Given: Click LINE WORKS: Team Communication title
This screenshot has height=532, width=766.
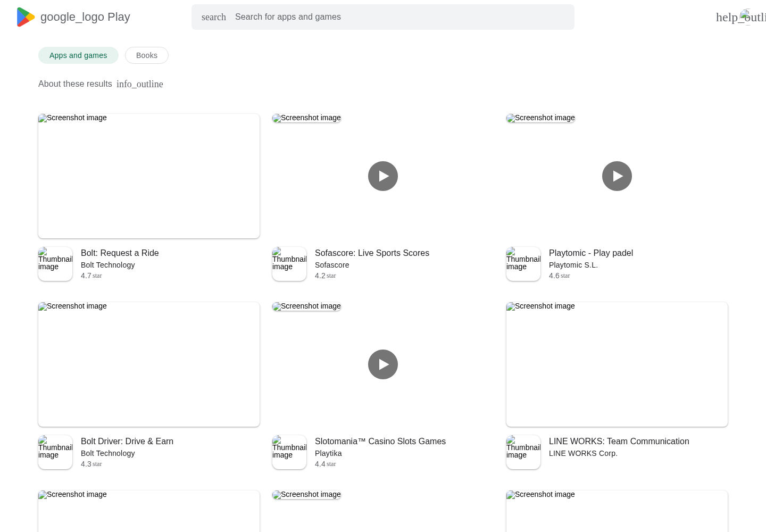Looking at the screenshot, I should pos(619,442).
